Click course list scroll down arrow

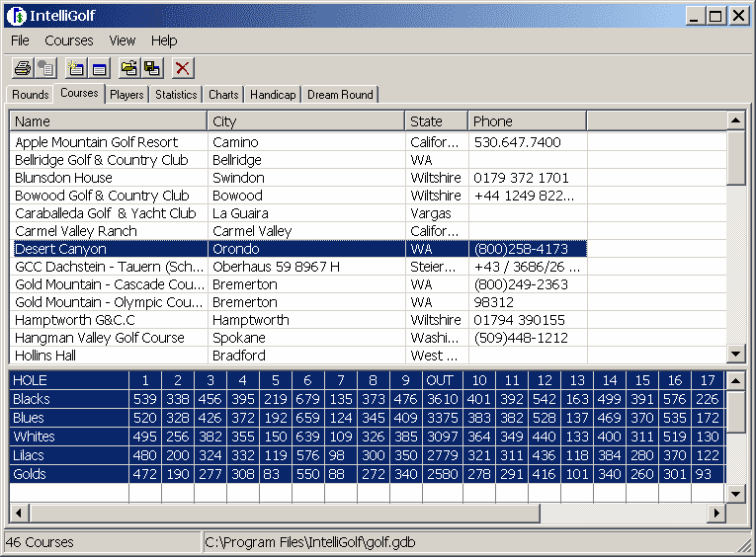coord(736,355)
